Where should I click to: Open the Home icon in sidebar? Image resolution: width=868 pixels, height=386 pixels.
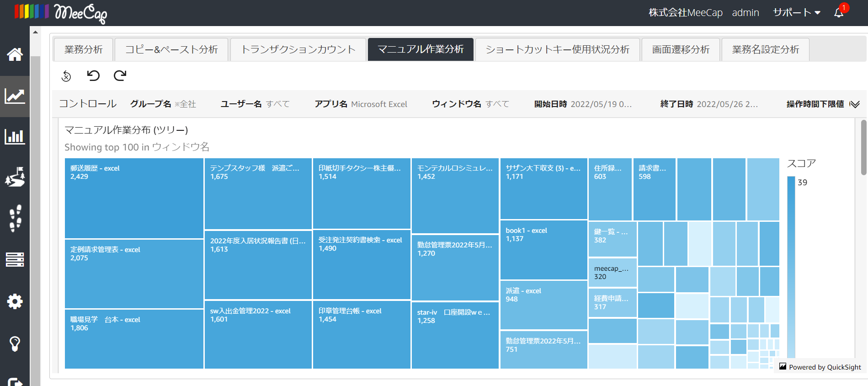click(15, 54)
